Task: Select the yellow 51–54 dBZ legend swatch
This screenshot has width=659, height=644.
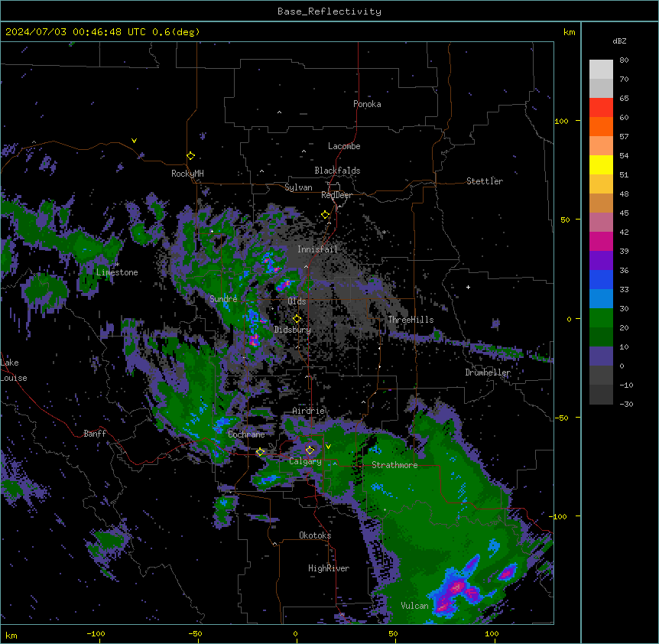Action: 601,164
